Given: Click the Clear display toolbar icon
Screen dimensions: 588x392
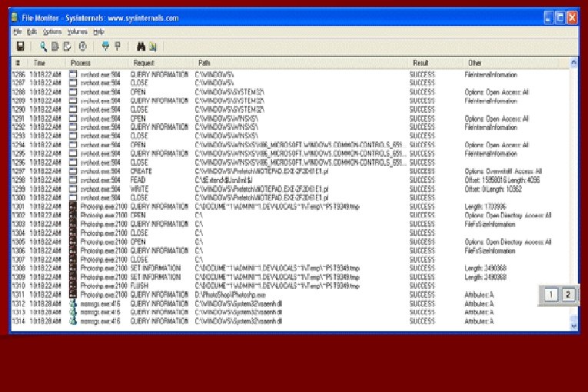Looking at the screenshot, I should 68,47.
